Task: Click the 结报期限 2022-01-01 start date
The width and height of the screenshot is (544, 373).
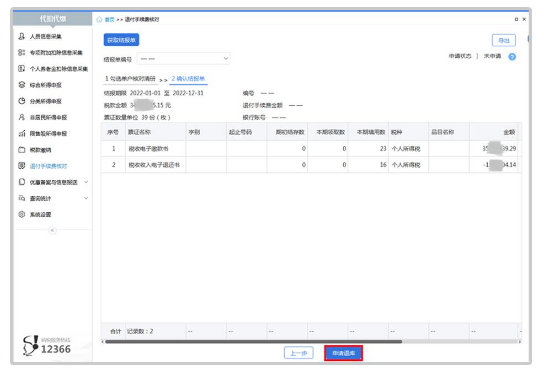Action: [x=145, y=93]
